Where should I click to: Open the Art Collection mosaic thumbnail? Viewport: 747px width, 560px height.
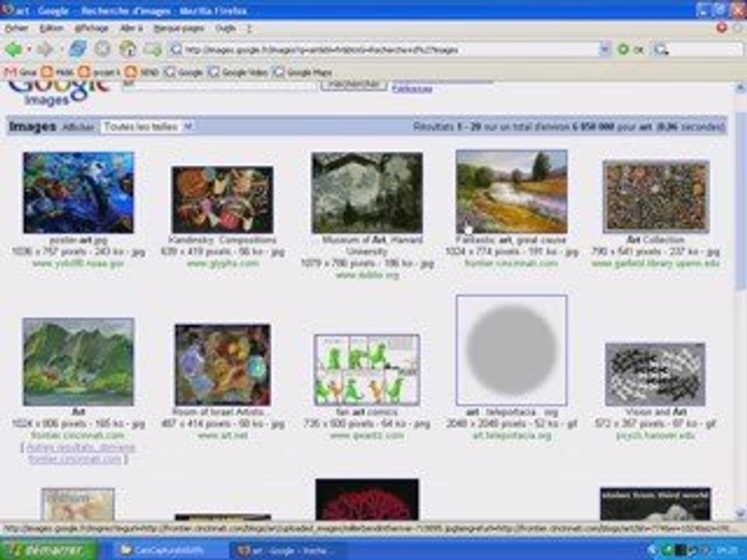[655, 197]
